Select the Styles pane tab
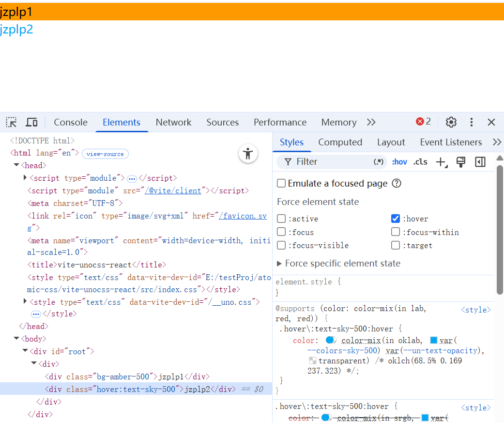The width and height of the screenshot is (504, 423). 291,142
